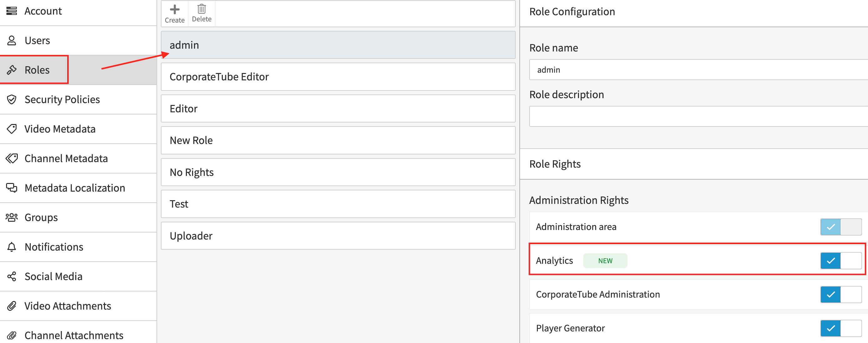Click the Role Rights heading
868x343 pixels.
[555, 164]
